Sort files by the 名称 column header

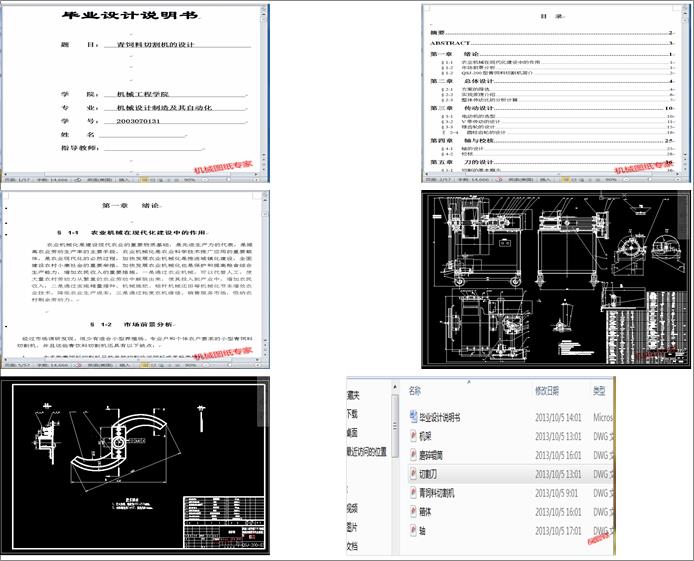click(x=415, y=391)
